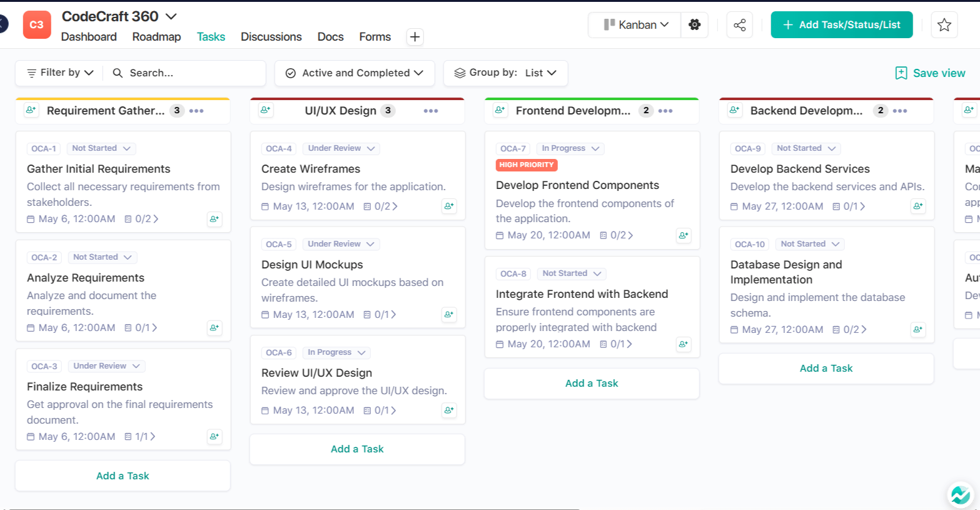Screen dimensions: 980x510
Task: Open the share options icon
Action: click(739, 24)
